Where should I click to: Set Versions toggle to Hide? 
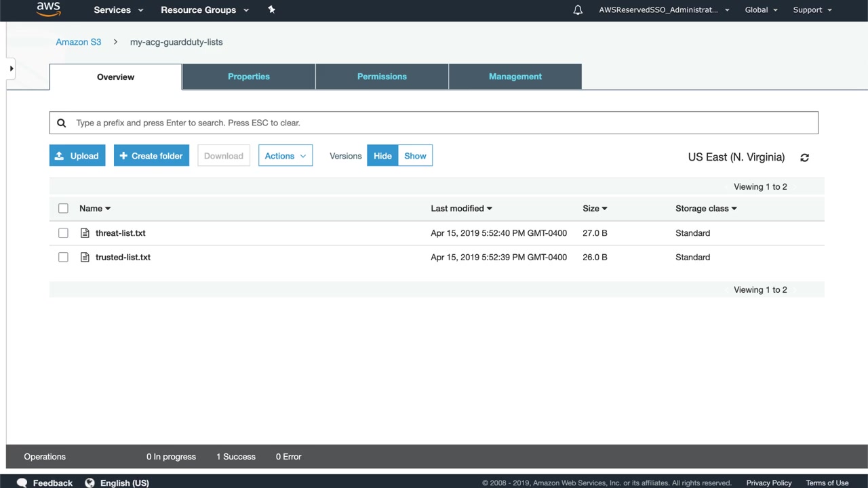(x=382, y=156)
